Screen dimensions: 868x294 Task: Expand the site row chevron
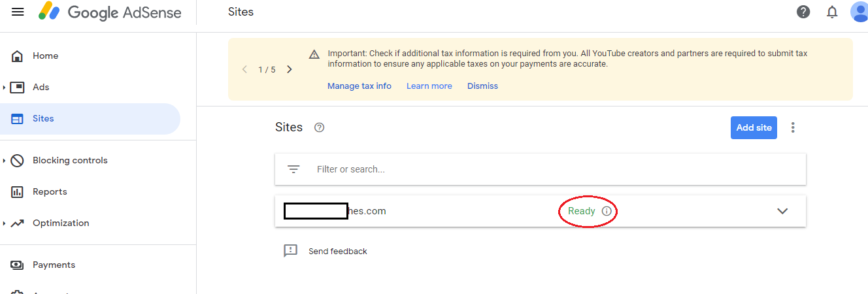[x=782, y=211]
